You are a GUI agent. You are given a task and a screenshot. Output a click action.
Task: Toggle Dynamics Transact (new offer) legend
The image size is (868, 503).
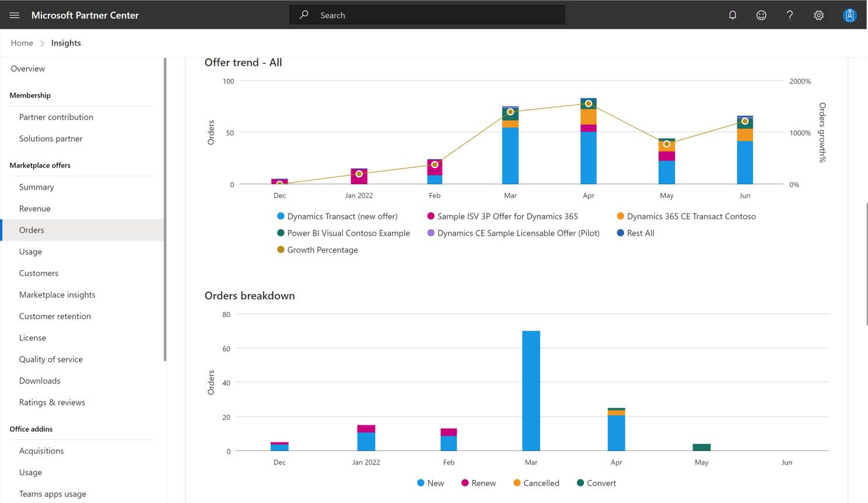337,216
